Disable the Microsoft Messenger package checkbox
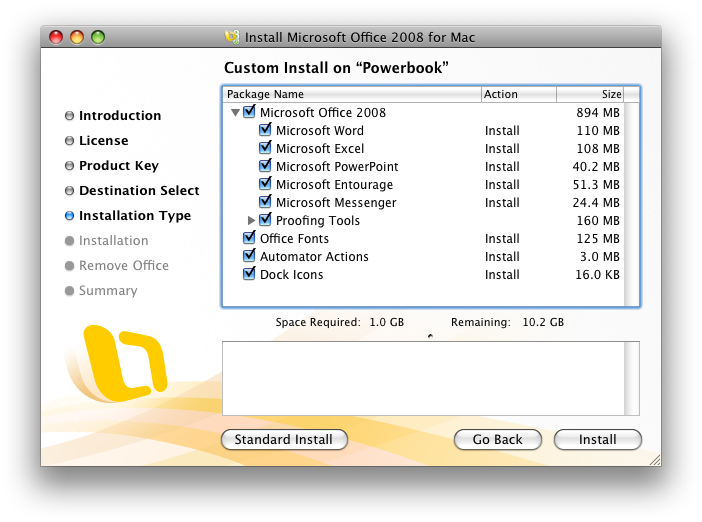The width and height of the screenshot is (702, 522). [x=265, y=202]
